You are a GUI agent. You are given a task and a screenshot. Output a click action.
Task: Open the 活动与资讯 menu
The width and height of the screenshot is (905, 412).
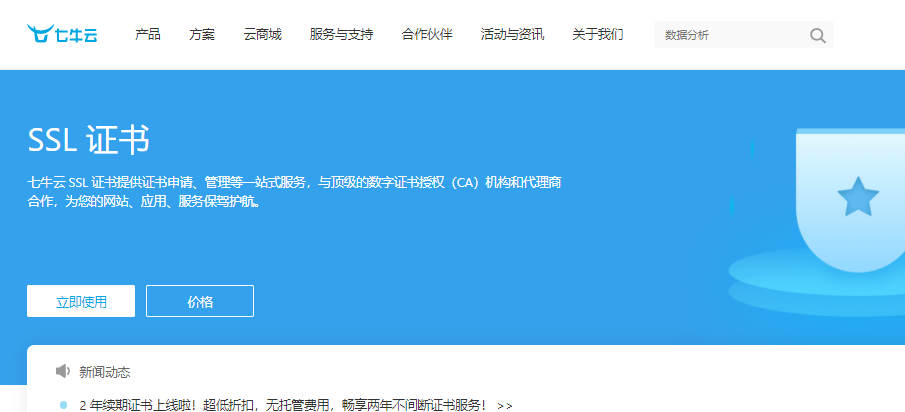click(x=513, y=35)
